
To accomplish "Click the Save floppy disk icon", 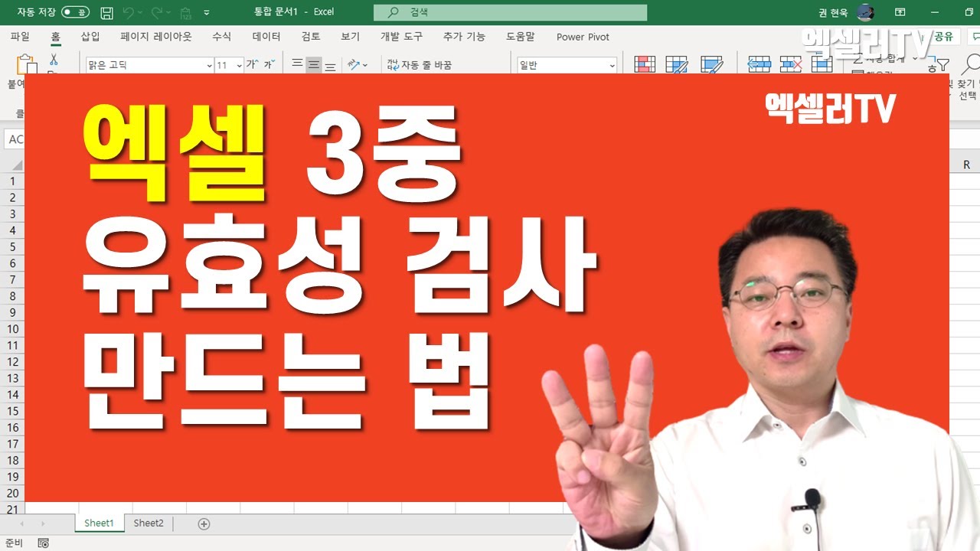I will tap(107, 12).
